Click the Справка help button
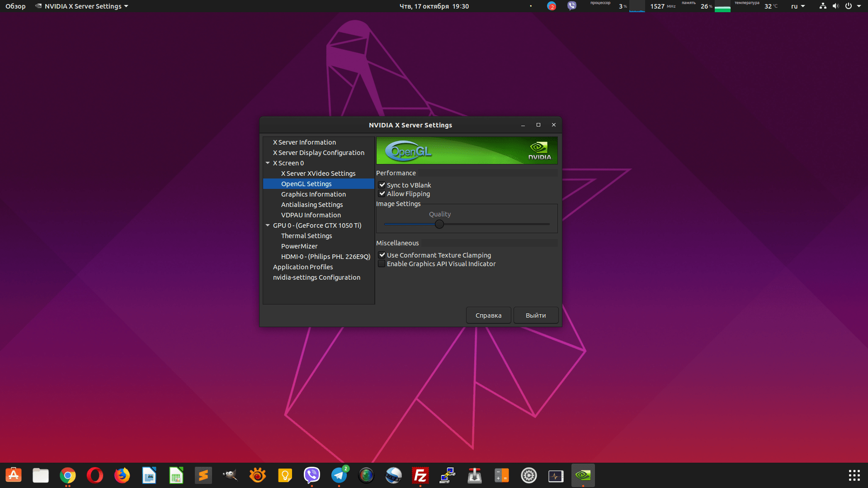The width and height of the screenshot is (868, 488). [488, 315]
